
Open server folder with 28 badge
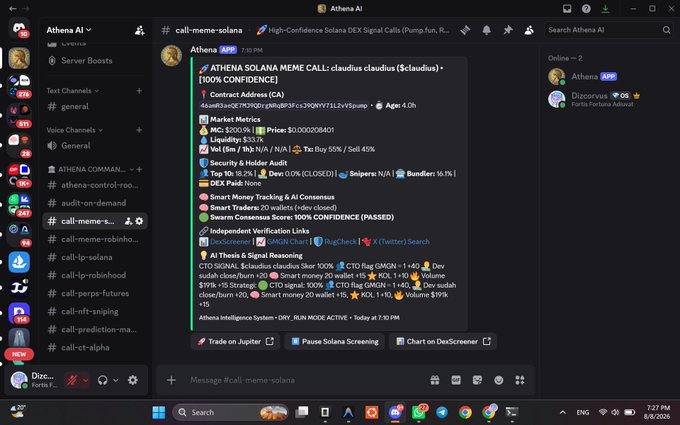click(x=19, y=145)
